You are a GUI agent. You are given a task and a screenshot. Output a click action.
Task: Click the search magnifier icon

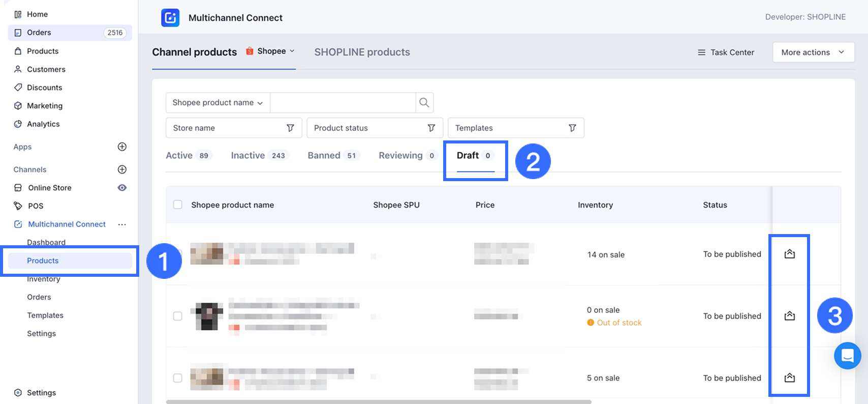(424, 103)
